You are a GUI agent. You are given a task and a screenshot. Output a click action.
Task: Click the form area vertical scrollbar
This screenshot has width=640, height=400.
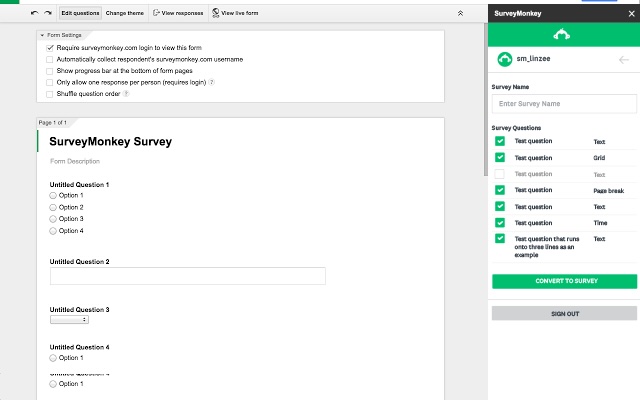[x=485, y=100]
